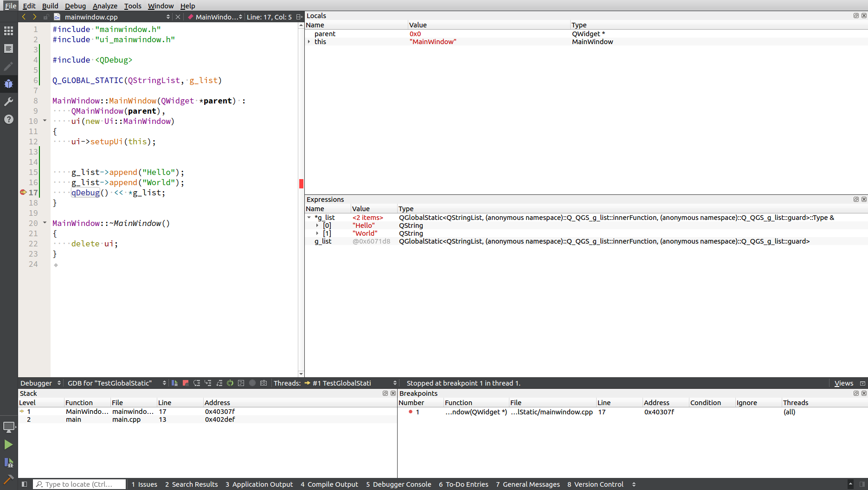
Task: Step Over in the debugger toolbar
Action: click(x=197, y=383)
